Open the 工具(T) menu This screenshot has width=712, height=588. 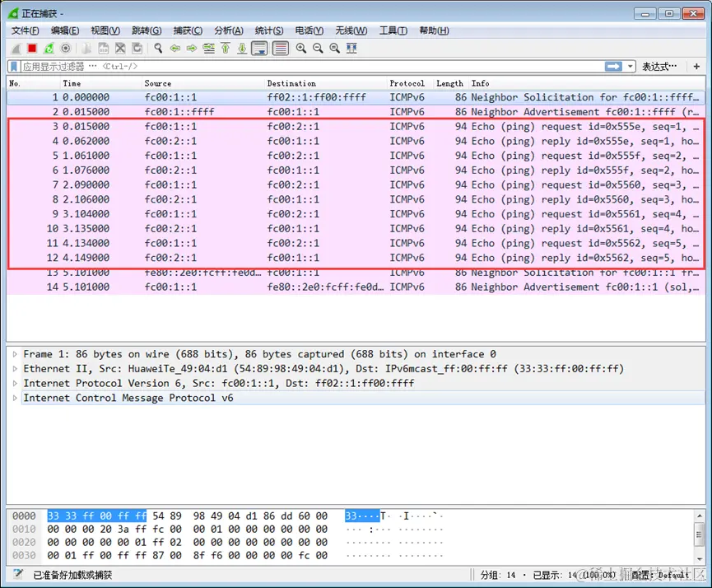click(x=393, y=30)
